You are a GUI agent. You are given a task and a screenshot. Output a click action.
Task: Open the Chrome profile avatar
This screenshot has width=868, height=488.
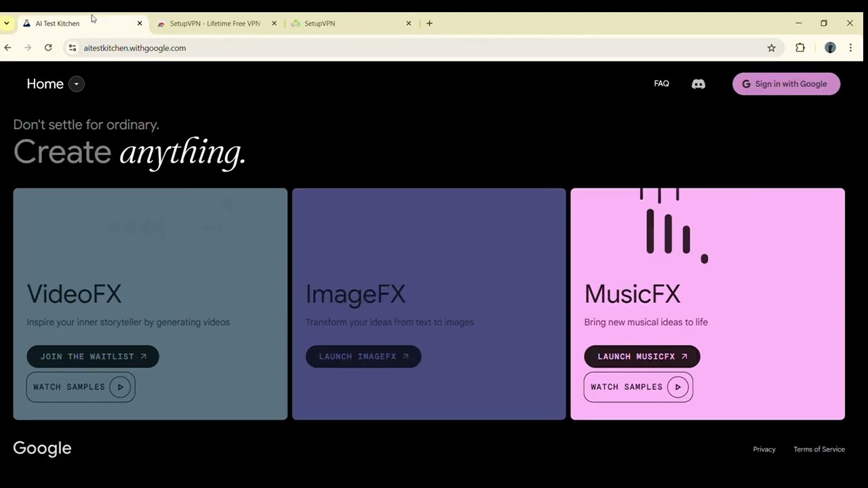[830, 47]
